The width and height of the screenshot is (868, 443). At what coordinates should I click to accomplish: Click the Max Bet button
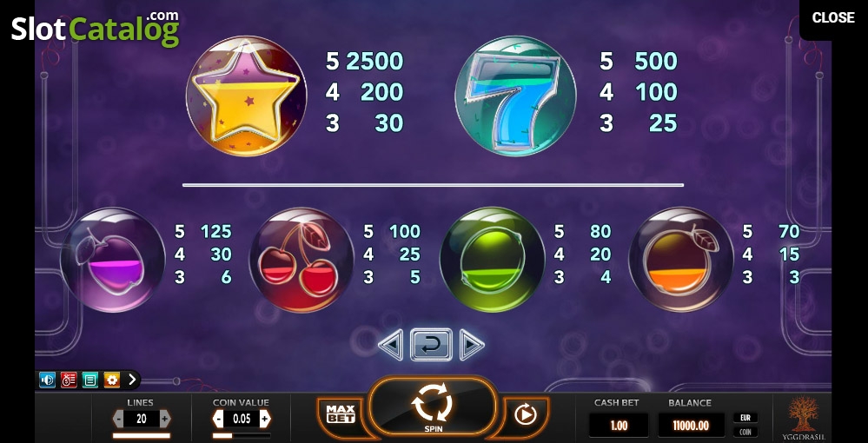[x=341, y=413]
